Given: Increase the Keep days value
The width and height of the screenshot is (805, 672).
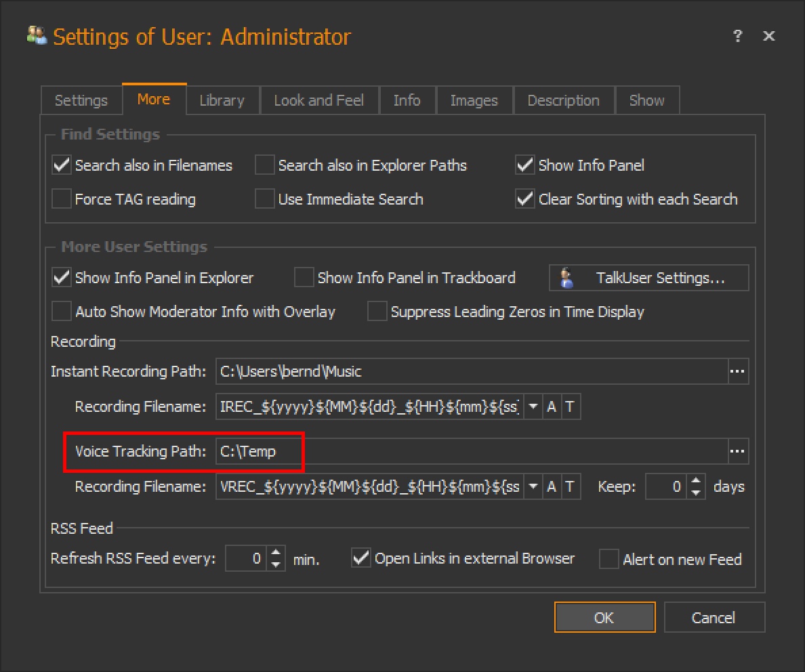Looking at the screenshot, I should click(x=696, y=481).
